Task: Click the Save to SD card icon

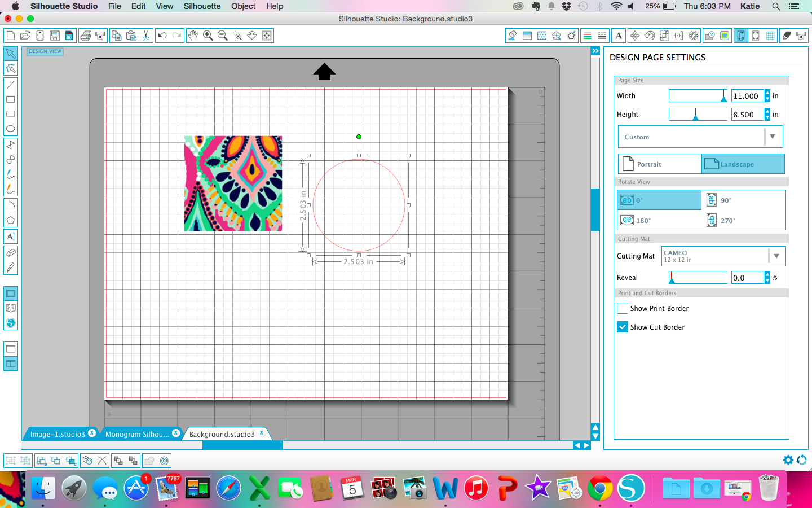Action: [69, 36]
